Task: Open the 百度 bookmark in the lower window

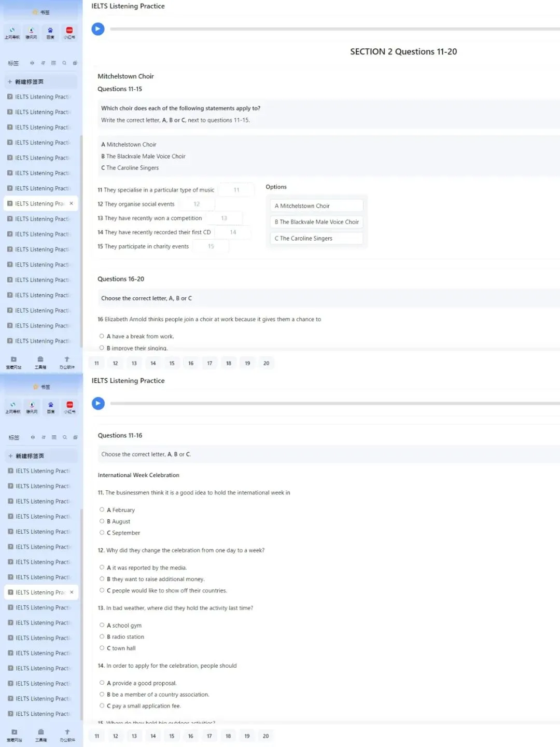Action: [x=51, y=407]
